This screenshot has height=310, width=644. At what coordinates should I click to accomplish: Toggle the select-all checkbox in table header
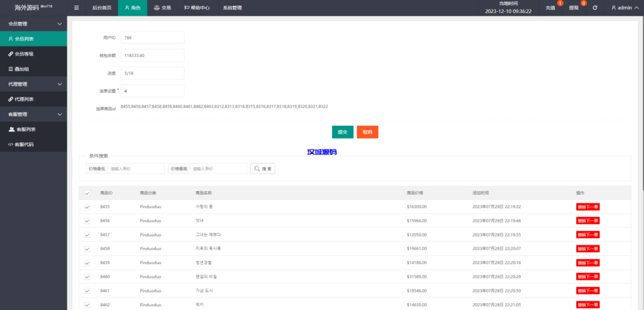[x=87, y=193]
